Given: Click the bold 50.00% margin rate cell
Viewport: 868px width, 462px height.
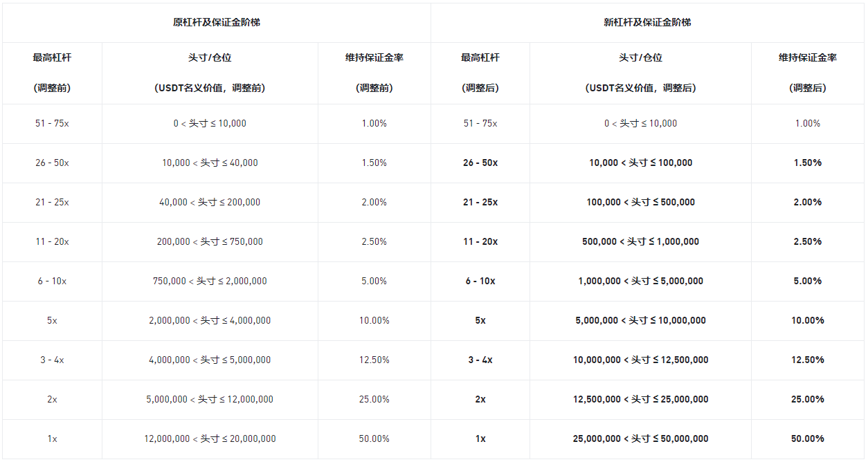Looking at the screenshot, I should coord(807,438).
